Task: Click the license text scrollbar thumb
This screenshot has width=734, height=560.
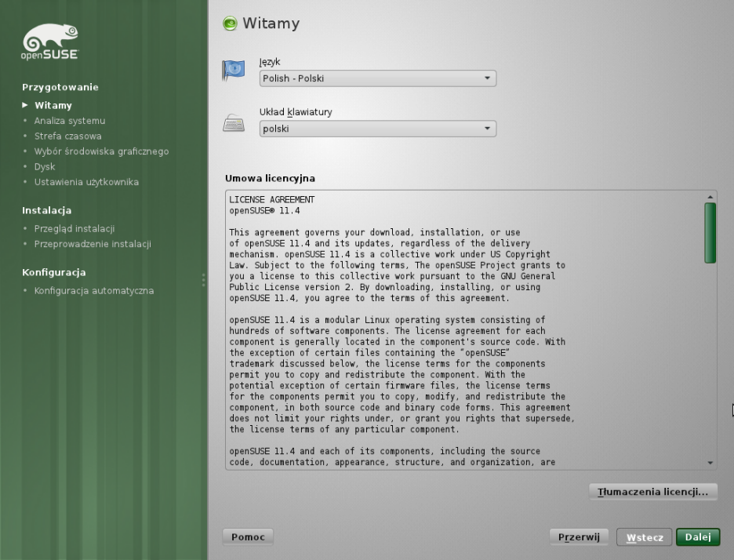Action: tap(710, 232)
